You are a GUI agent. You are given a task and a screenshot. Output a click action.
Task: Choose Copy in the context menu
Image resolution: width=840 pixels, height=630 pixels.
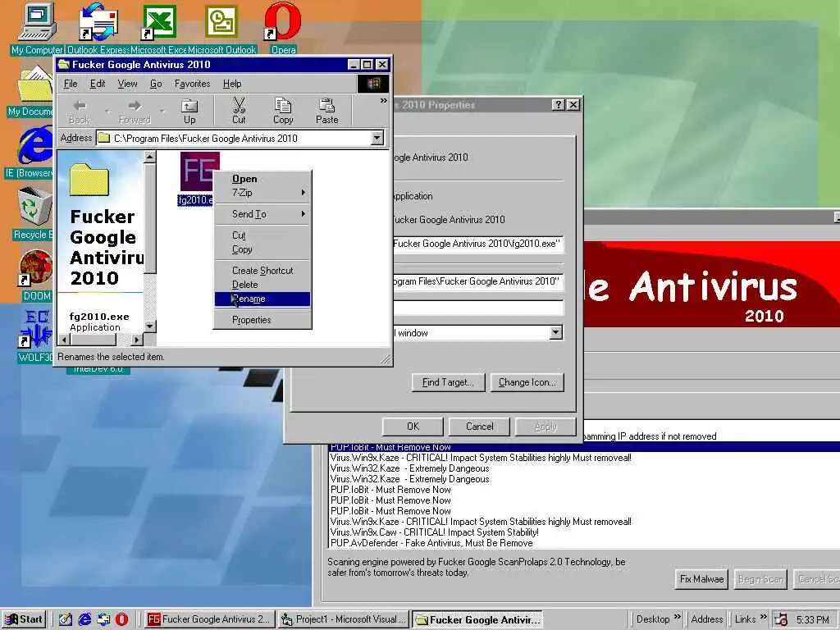[x=262, y=249]
